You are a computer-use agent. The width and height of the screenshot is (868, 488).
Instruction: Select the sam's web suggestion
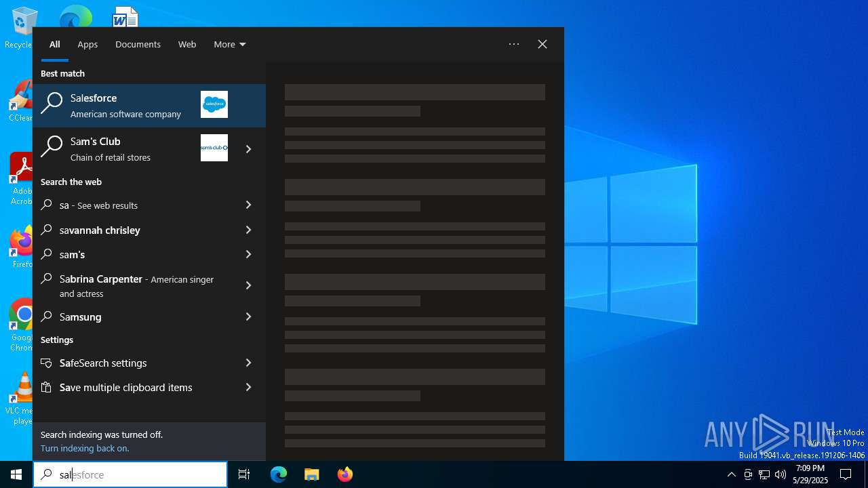point(132,254)
